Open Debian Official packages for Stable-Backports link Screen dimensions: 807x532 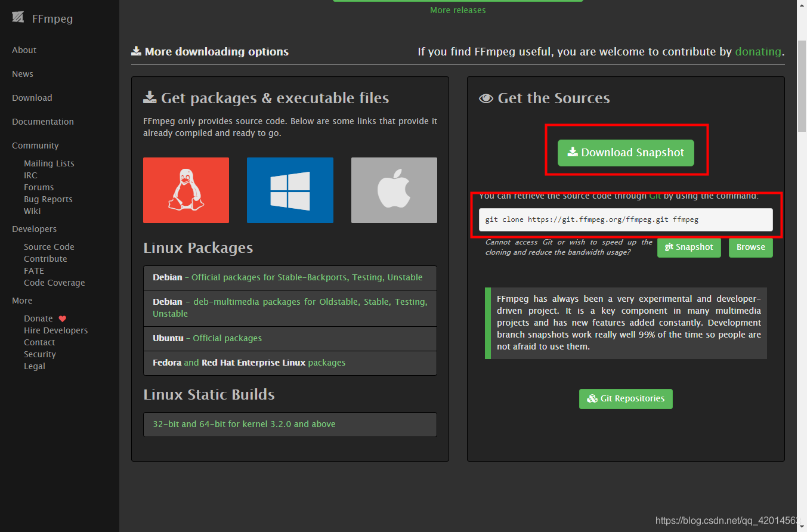pyautogui.click(x=307, y=277)
